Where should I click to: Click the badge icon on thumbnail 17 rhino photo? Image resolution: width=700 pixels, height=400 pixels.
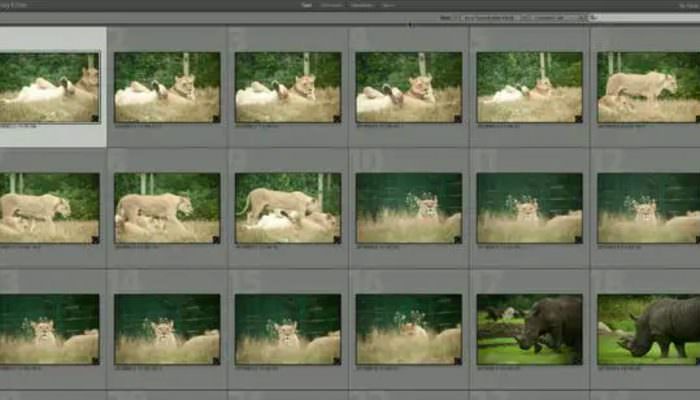[577, 359]
